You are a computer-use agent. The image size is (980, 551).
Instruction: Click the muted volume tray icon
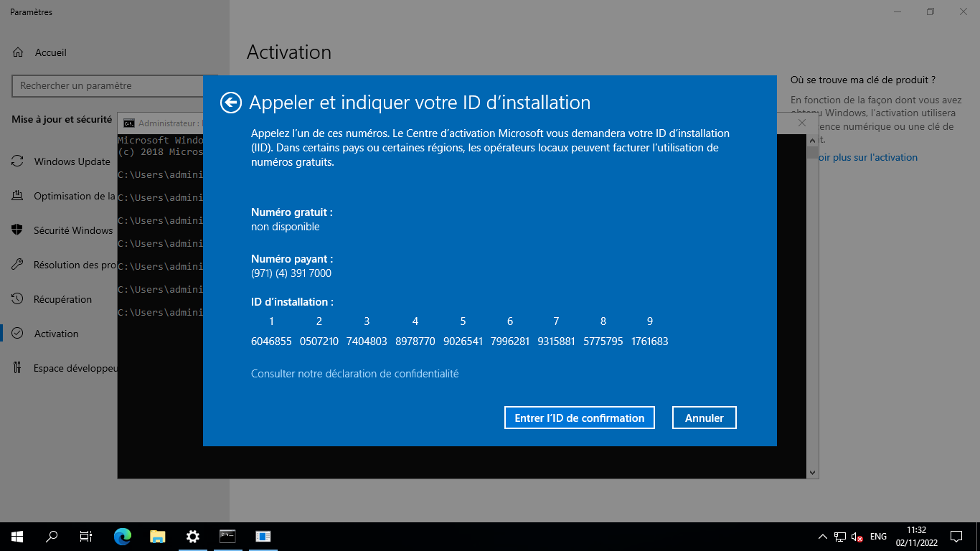coord(857,537)
